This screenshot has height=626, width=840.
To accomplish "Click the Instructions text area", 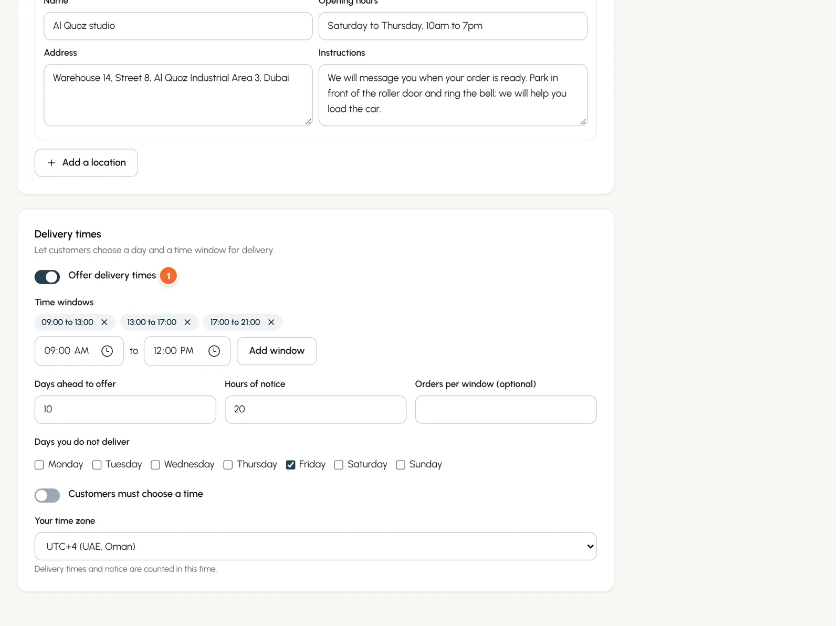I will (453, 95).
